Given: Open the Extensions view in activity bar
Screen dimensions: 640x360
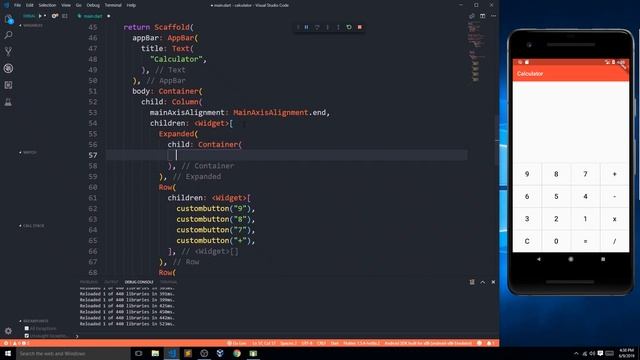Looking at the screenshot, I should (x=8, y=85).
